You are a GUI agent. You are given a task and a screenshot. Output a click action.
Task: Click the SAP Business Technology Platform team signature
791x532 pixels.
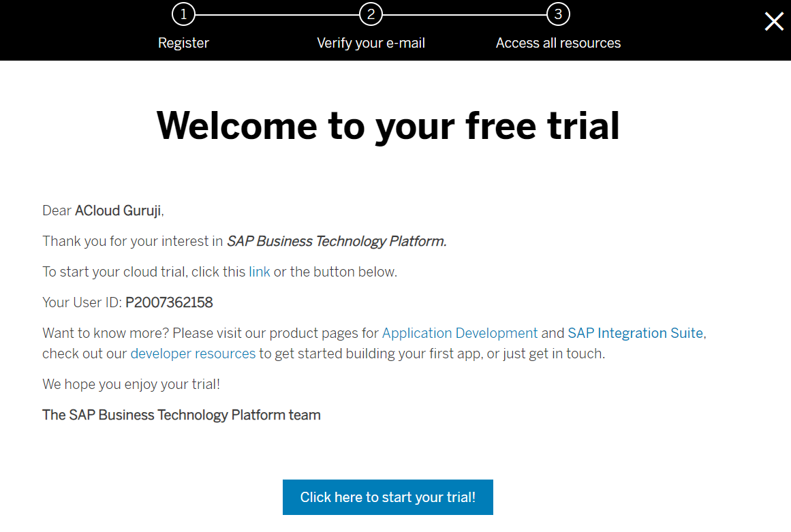click(x=181, y=415)
